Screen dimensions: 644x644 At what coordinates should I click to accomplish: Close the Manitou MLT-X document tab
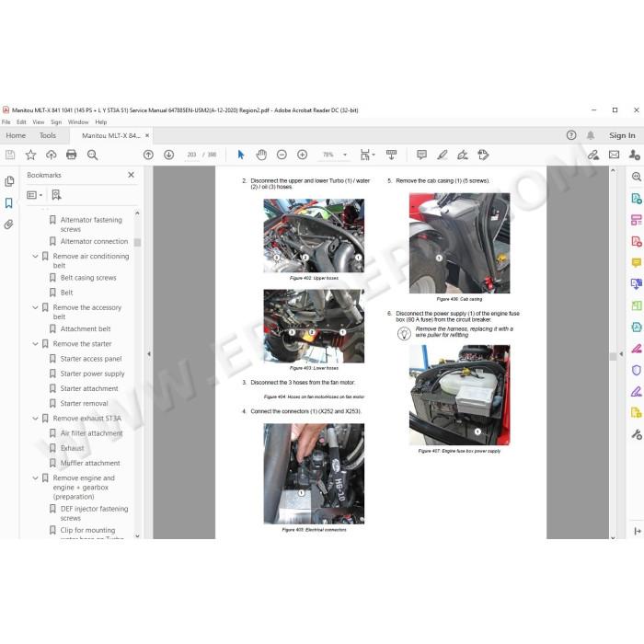147,135
